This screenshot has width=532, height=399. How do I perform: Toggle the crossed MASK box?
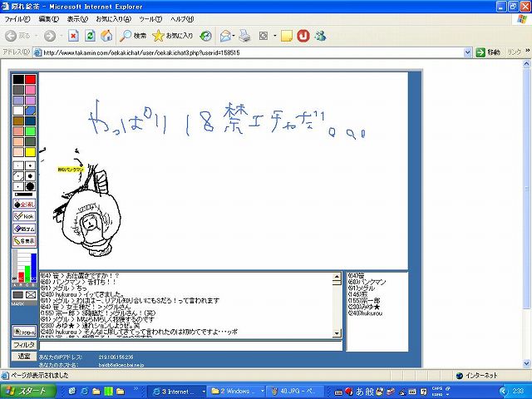pyautogui.click(x=31, y=295)
